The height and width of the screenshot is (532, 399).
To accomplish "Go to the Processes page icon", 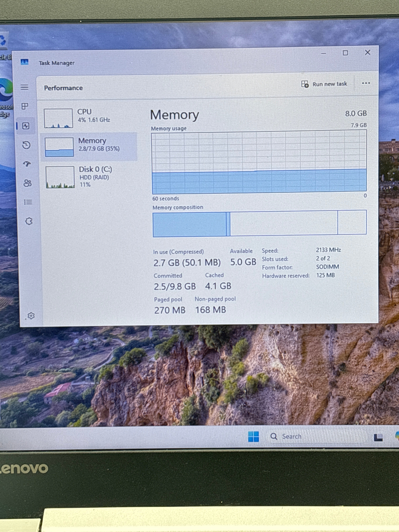I will [x=25, y=106].
